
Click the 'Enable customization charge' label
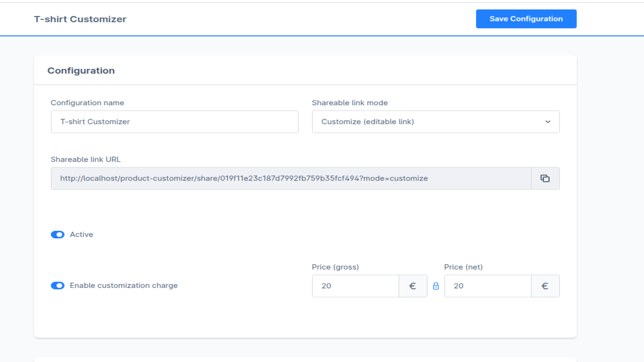click(124, 286)
